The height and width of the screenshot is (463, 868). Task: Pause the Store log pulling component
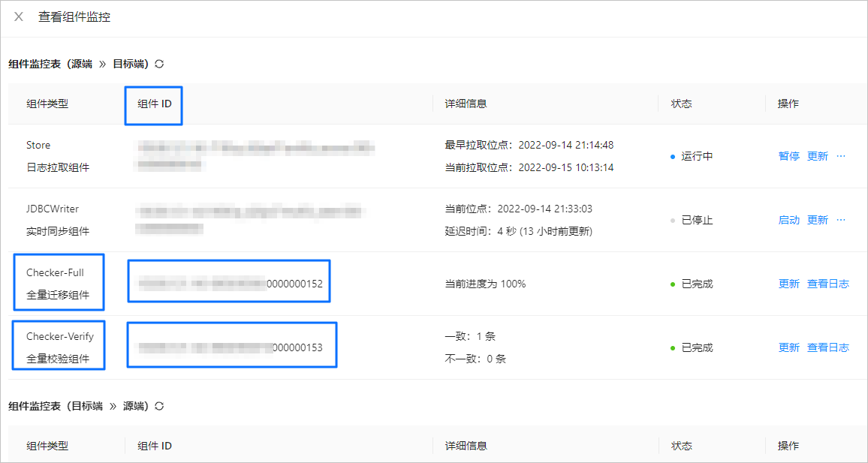[x=788, y=156]
